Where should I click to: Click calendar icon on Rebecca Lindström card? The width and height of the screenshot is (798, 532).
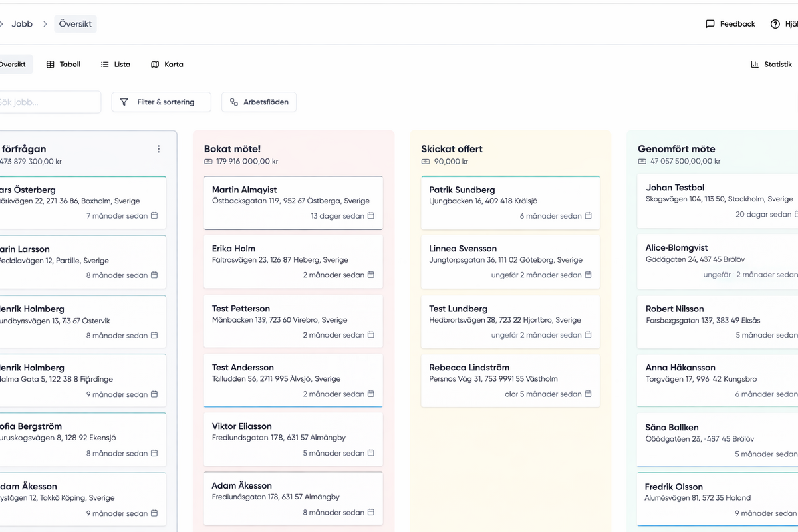588,394
